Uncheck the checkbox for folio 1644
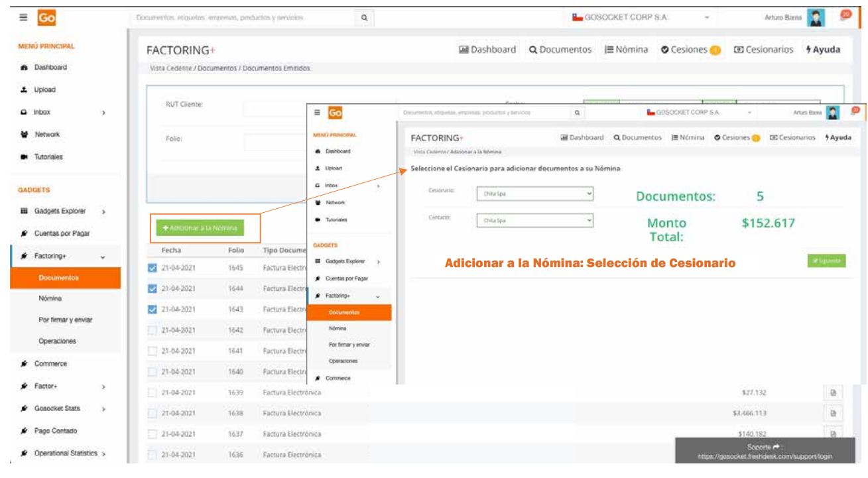Image resolution: width=868 pixels, height=478 pixels. point(153,288)
